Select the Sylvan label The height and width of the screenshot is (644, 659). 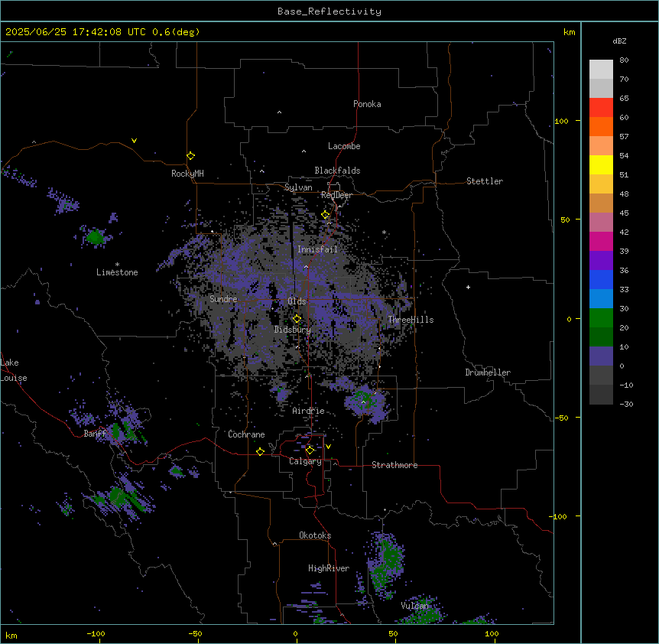click(x=298, y=187)
